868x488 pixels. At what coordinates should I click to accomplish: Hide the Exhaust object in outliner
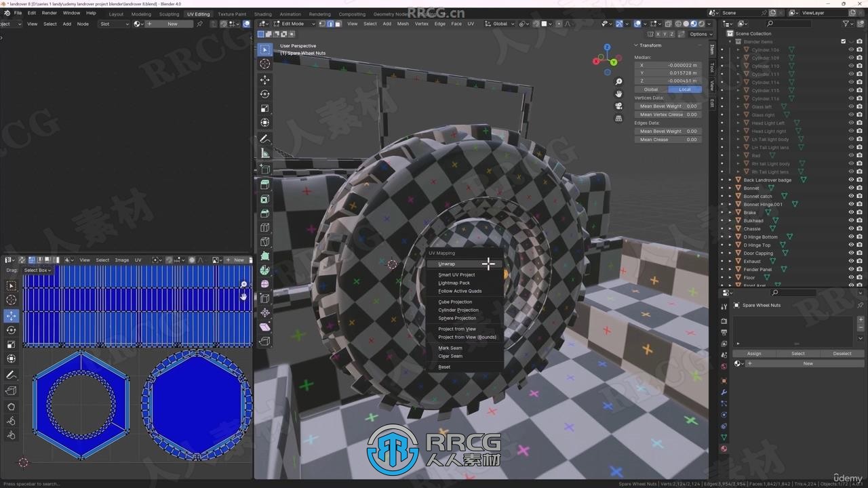pyautogui.click(x=851, y=262)
